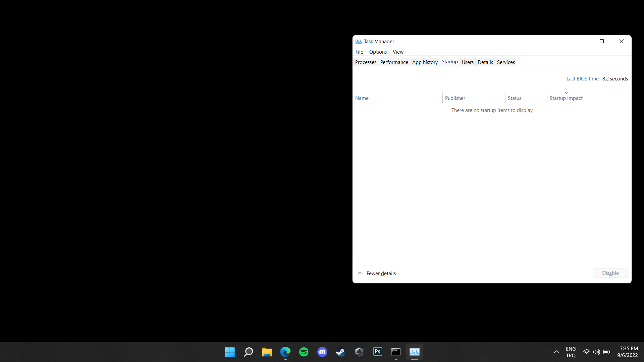Show hidden tray icons chevron
644x362 pixels.
tap(556, 352)
